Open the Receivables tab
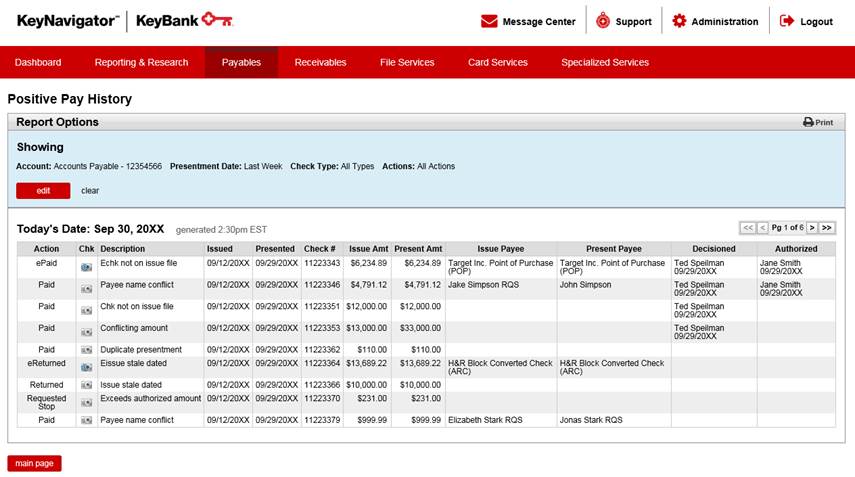 pyautogui.click(x=320, y=62)
